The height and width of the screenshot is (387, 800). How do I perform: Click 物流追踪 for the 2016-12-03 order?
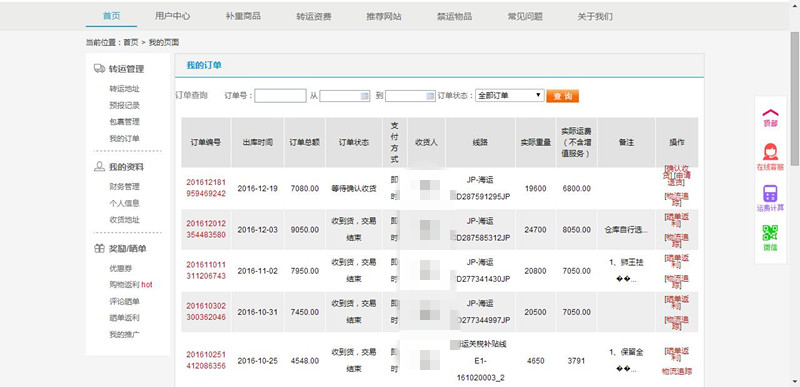(x=677, y=241)
